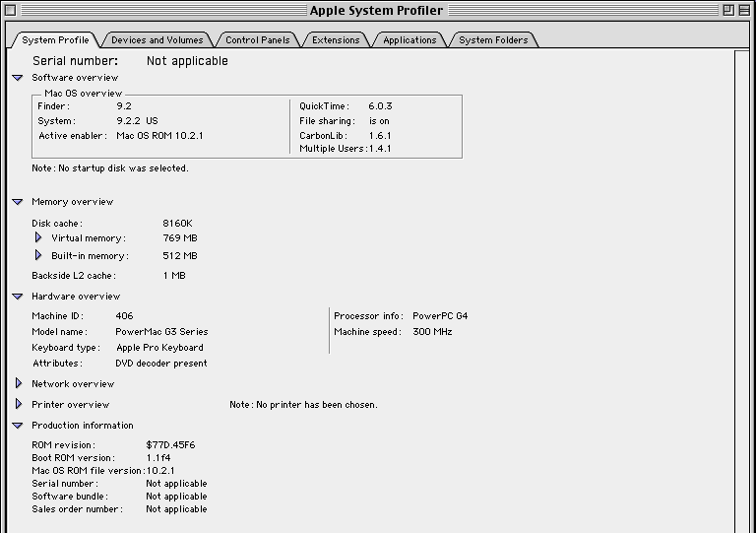Click the machine speed 300 MHz
The image size is (756, 533).
(x=432, y=332)
